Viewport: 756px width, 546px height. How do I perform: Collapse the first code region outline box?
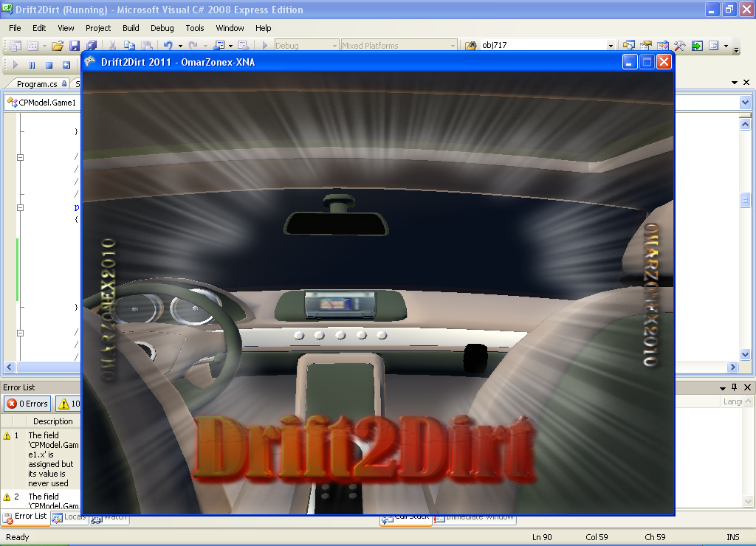[20, 157]
